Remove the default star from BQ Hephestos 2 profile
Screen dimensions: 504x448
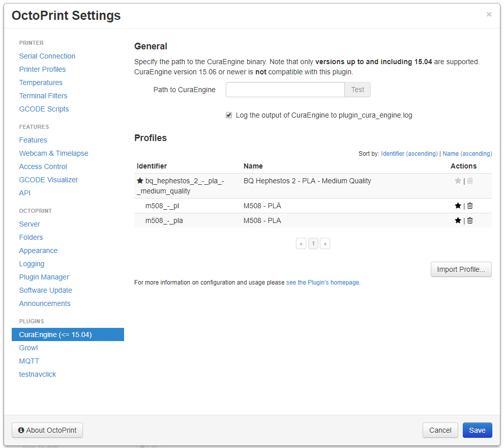[x=458, y=181]
